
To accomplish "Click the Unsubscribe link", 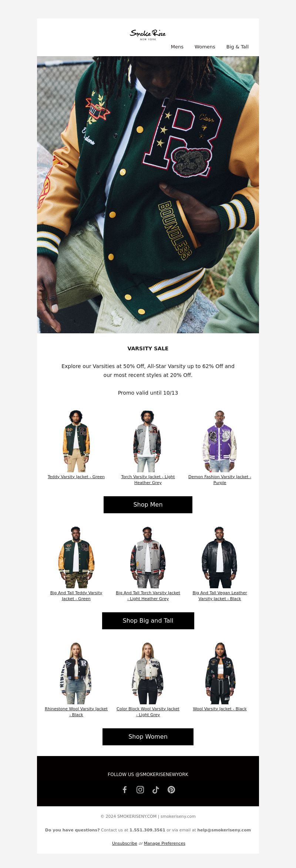I will point(125,843).
